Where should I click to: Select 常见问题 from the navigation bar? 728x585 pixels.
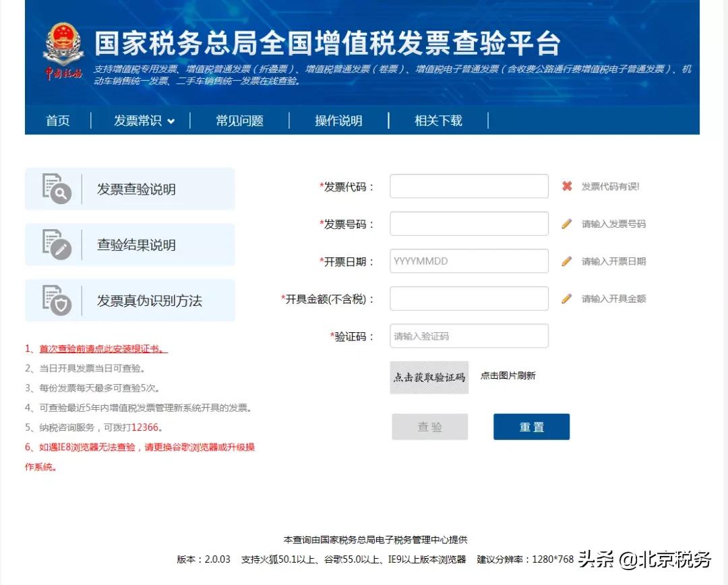(x=240, y=121)
